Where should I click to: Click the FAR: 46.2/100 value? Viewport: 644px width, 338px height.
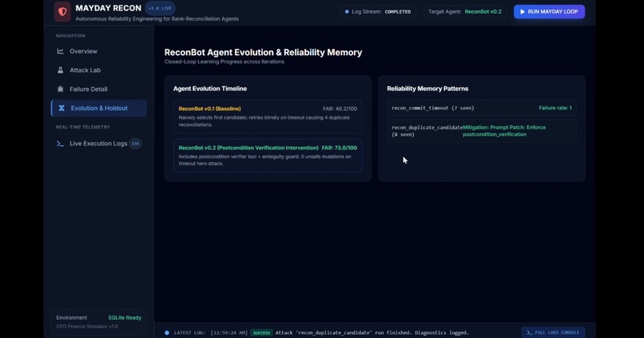[x=340, y=109]
